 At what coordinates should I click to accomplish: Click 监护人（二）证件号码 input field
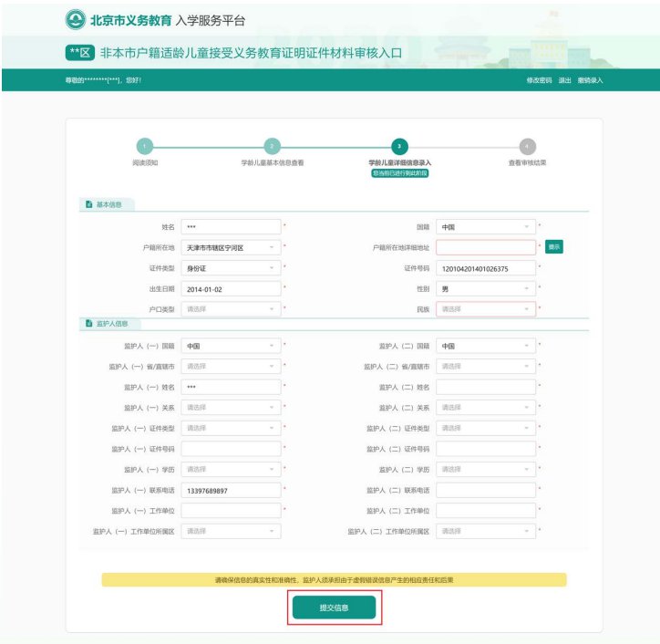(486, 449)
